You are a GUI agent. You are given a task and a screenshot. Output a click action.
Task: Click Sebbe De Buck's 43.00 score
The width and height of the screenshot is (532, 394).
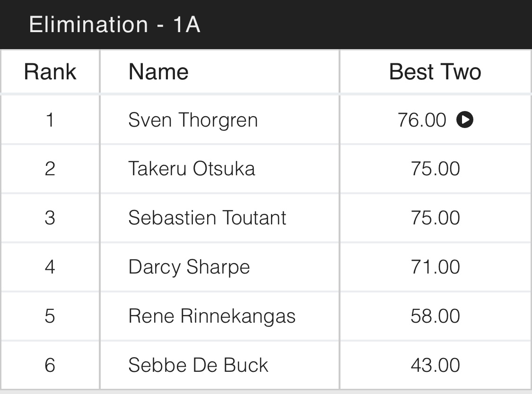coord(435,365)
